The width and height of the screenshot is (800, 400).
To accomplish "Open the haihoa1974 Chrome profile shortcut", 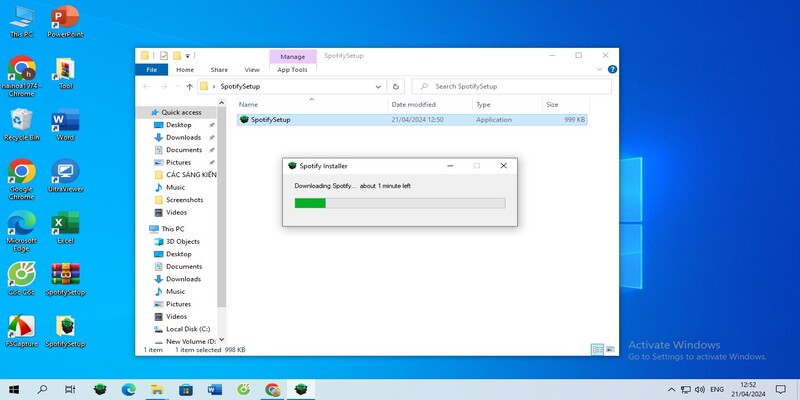I will [21, 76].
